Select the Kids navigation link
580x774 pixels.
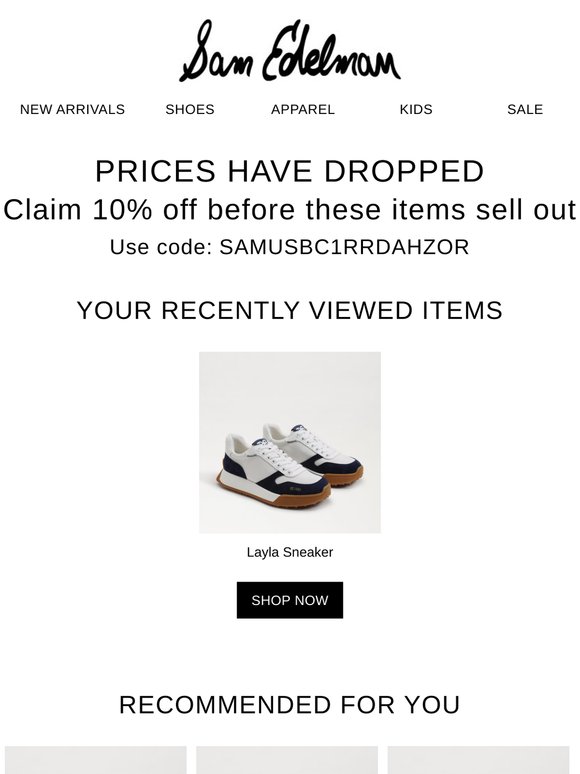pyautogui.click(x=416, y=109)
